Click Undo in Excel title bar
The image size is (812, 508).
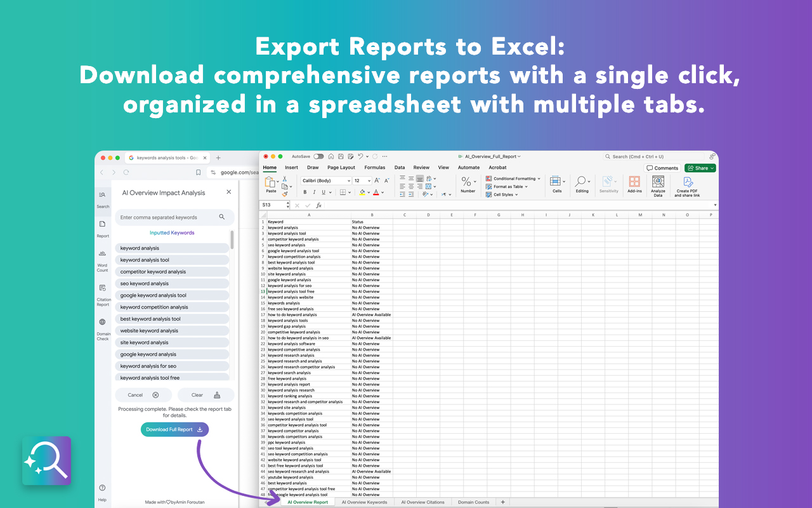pyautogui.click(x=360, y=156)
